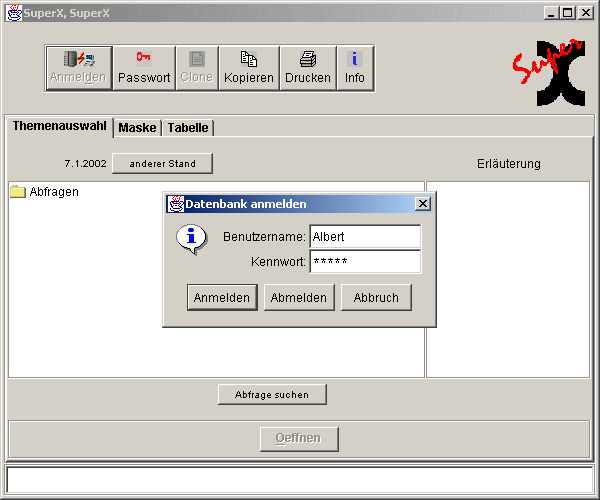Open the Passwort key toolbar button

tap(144, 68)
